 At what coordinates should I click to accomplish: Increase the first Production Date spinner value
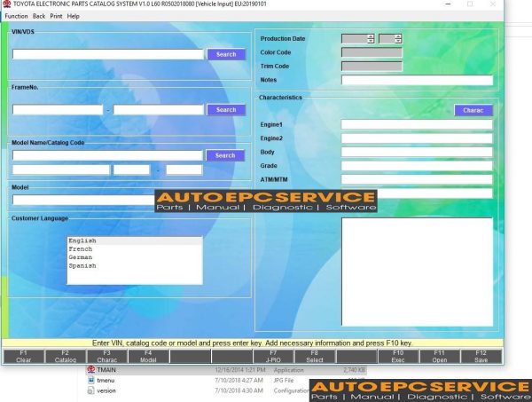tap(371, 36)
